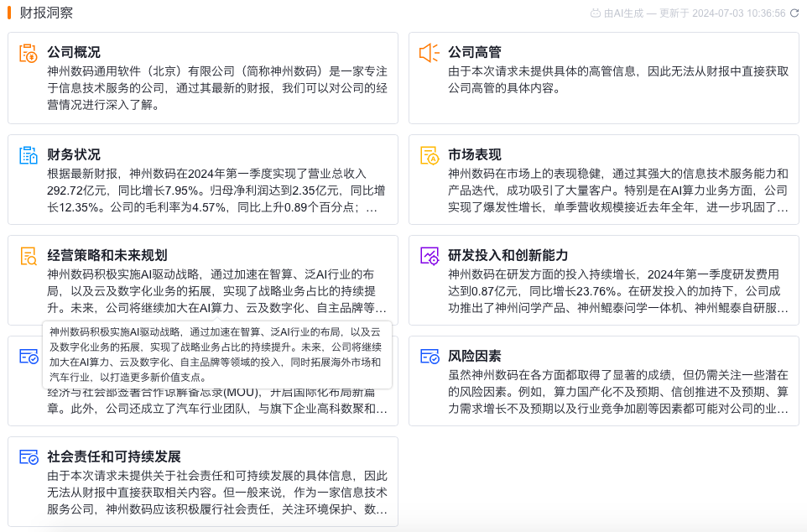Click the 市场表现 summary paragraph
Image resolution: width=807 pixels, height=532 pixels.
[618, 190]
